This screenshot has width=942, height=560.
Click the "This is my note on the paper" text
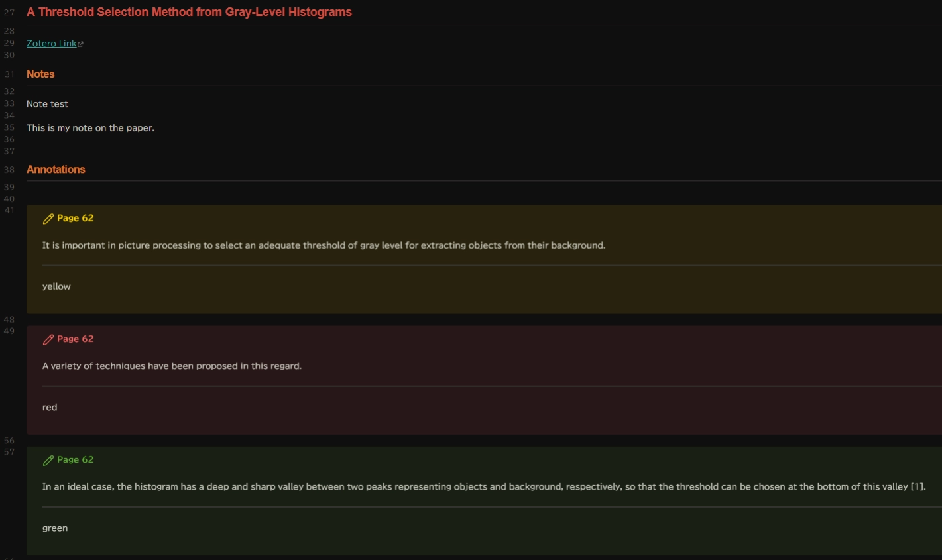click(90, 128)
